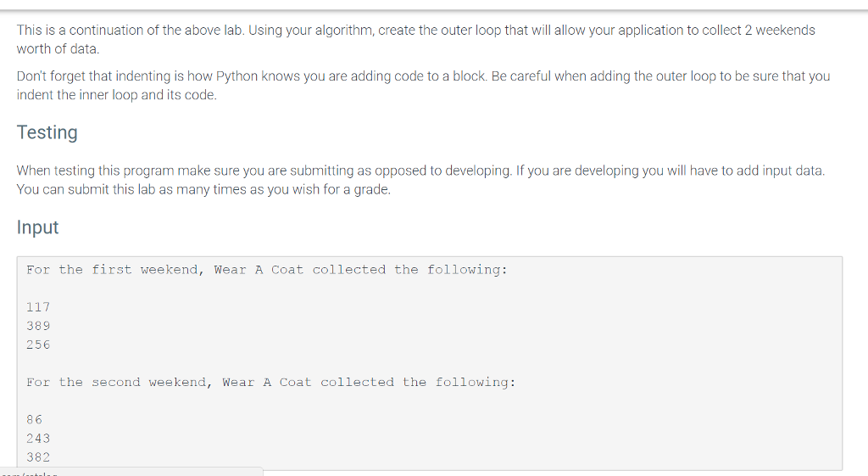
Task: Click the Input heading
Action: [38, 227]
